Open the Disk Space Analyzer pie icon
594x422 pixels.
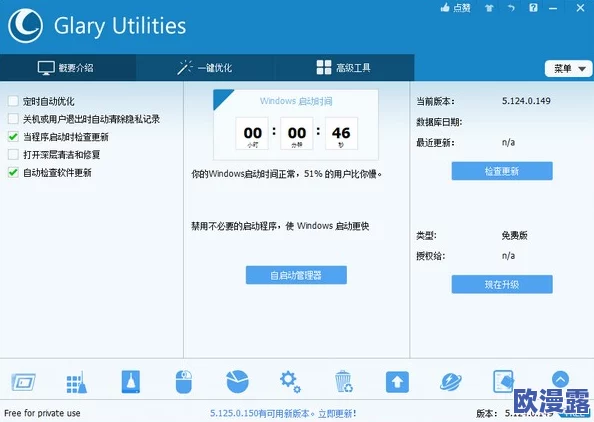238,381
